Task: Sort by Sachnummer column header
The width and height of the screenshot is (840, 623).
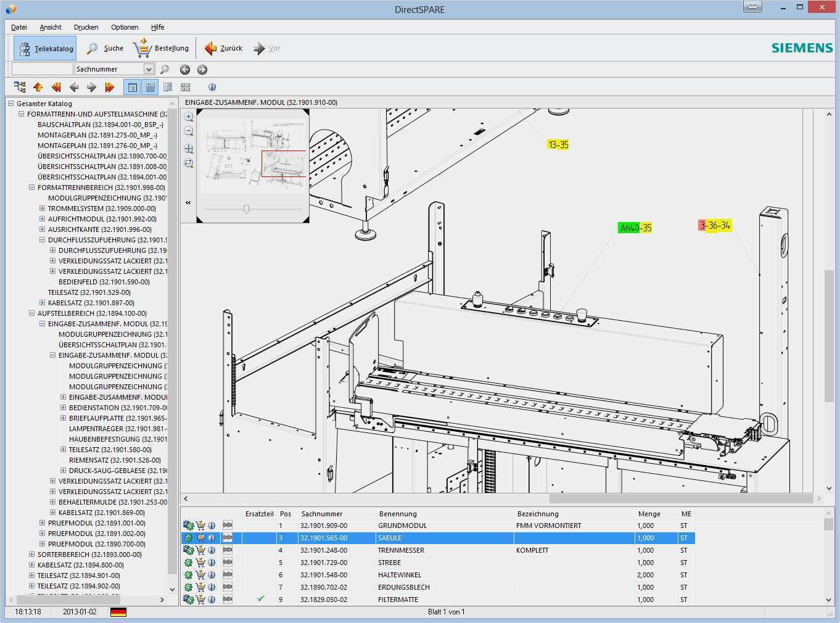Action: click(322, 514)
